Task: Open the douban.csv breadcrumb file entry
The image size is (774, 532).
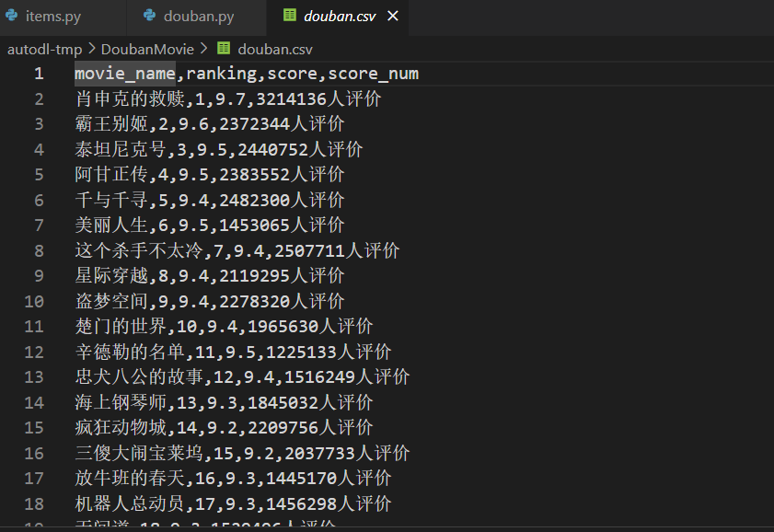Action: (x=275, y=50)
